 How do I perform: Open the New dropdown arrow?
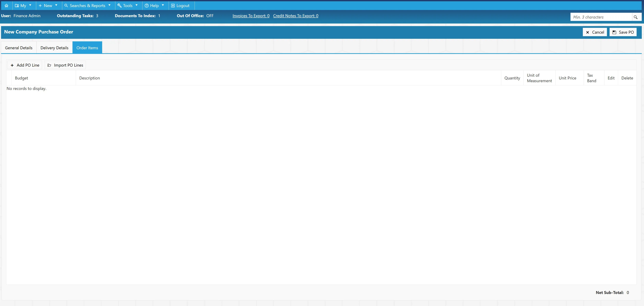click(x=56, y=5)
